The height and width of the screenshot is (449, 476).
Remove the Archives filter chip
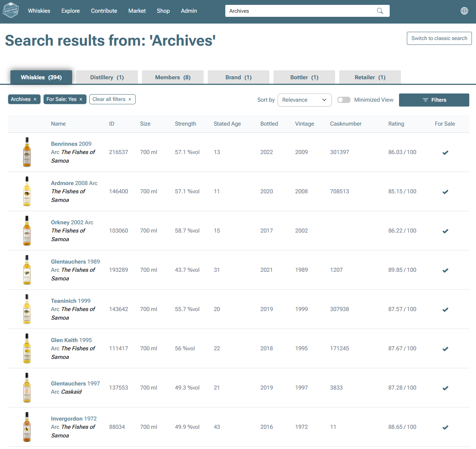click(x=35, y=99)
